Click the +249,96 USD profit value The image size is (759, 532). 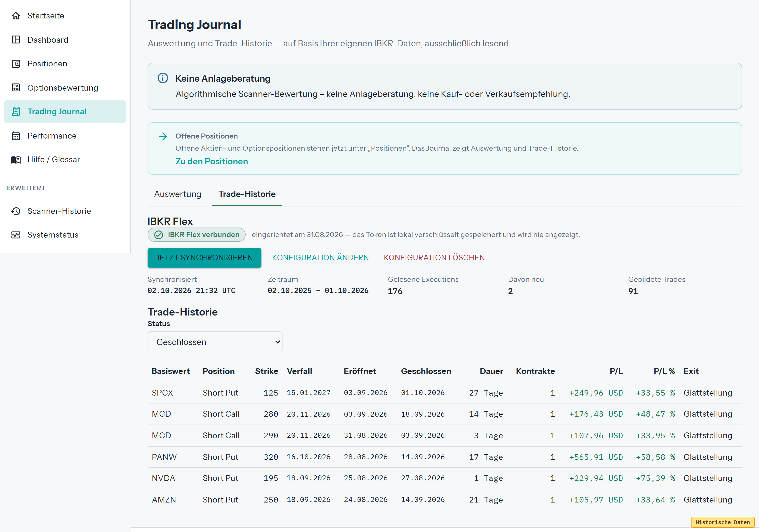point(596,393)
